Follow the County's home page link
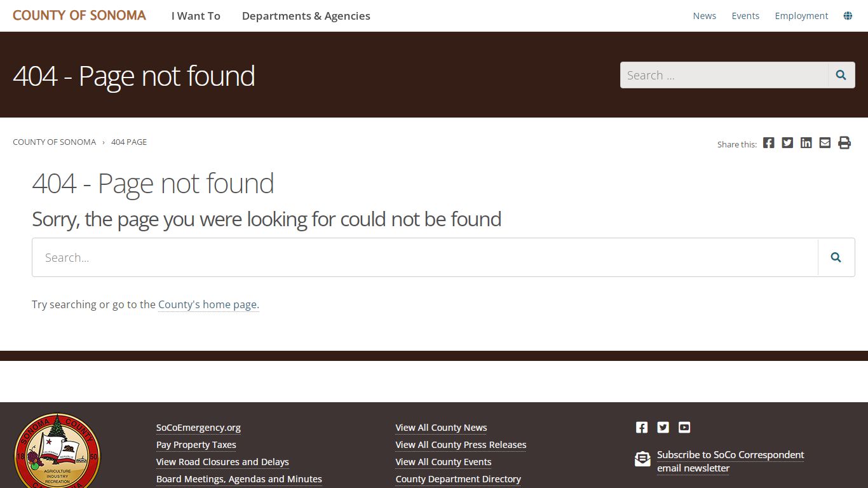The height and width of the screenshot is (488, 868). [x=208, y=304]
